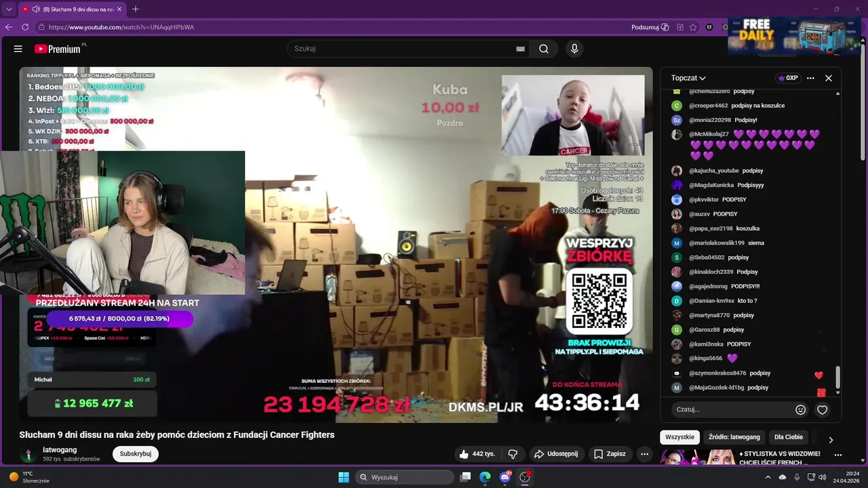Screen dimensions: 868x488
Task: Open the emoji picker in chat
Action: point(801,409)
